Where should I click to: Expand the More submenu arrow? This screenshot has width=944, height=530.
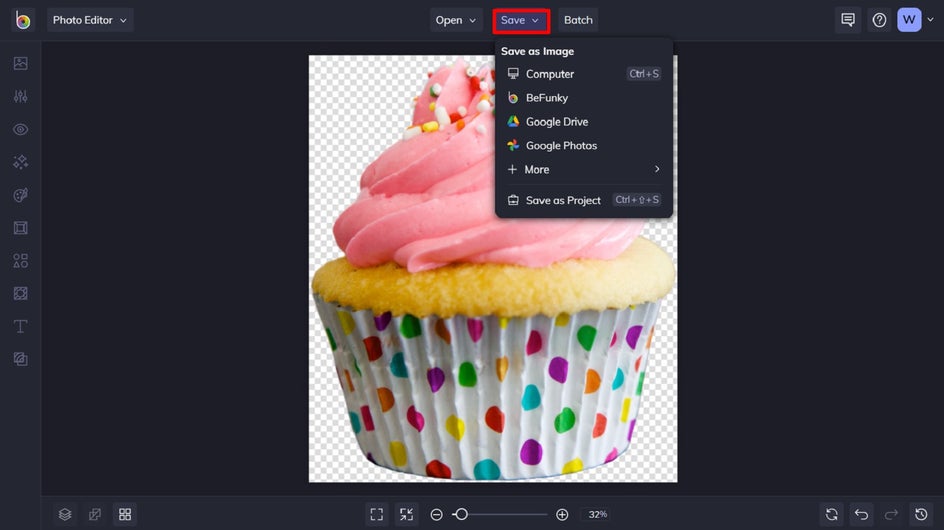(657, 169)
